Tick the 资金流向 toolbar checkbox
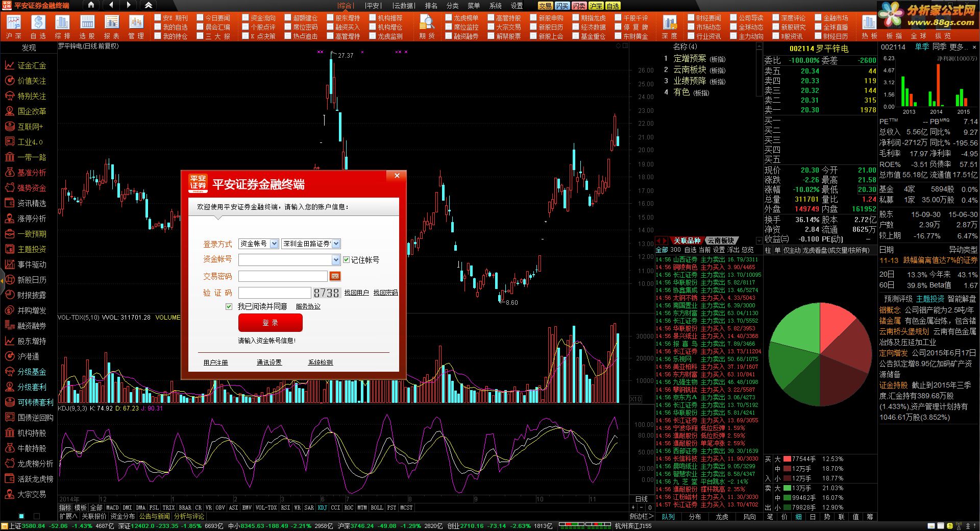Image resolution: width=980 pixels, height=531 pixels. coord(246,18)
